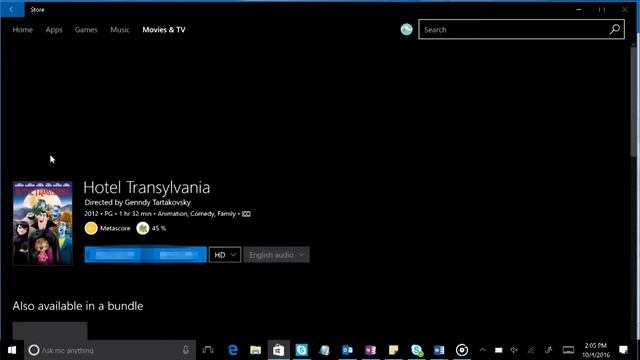Viewport: 640px width, 360px height.
Task: Open the Hotel Transylvania poster thumbnail
Action: 42,223
